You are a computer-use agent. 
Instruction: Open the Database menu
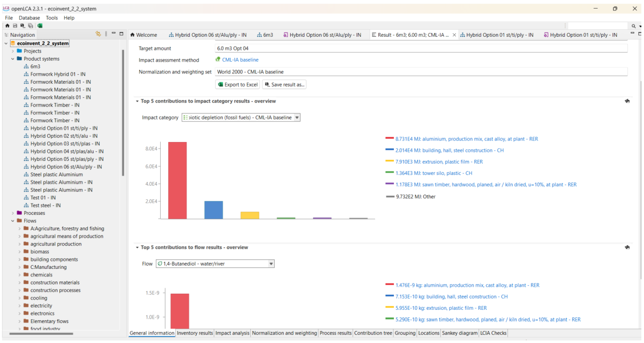coord(29,18)
